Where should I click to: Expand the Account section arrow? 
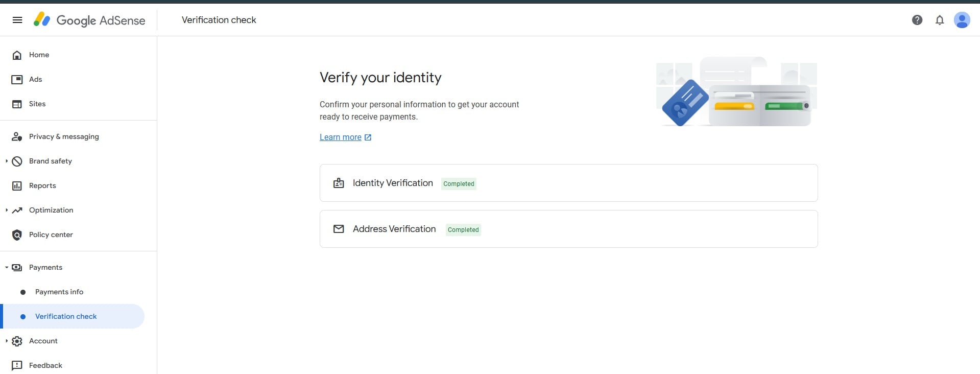pyautogui.click(x=7, y=341)
